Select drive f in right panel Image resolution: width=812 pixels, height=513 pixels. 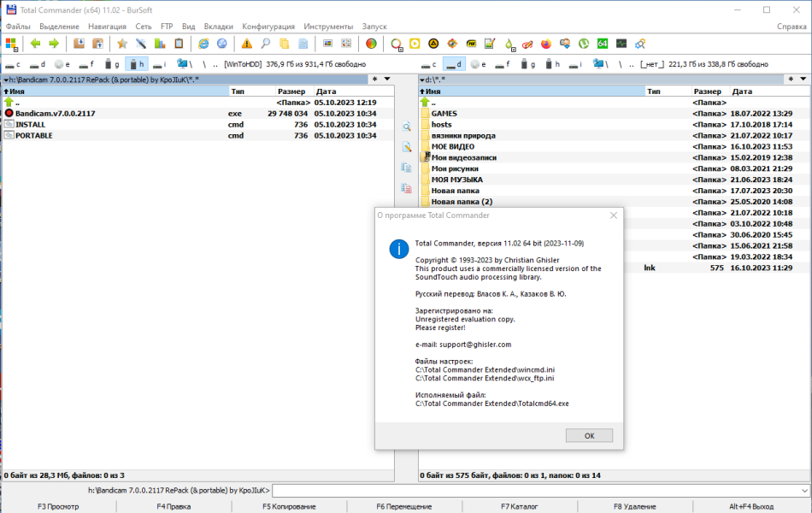503,64
